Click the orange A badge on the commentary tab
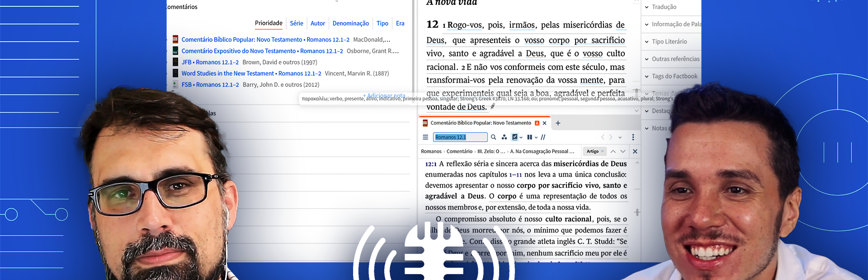The height and width of the screenshot is (280, 868). tap(537, 123)
